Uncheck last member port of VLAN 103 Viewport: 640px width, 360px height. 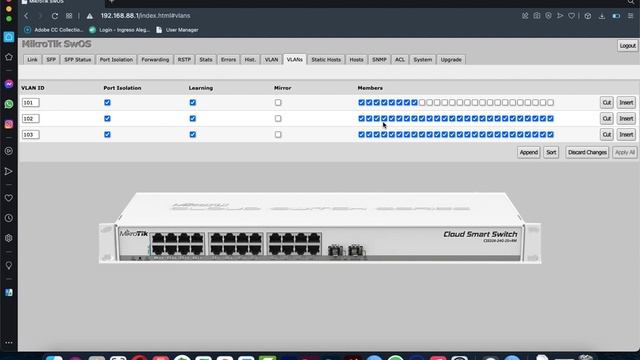tap(551, 134)
